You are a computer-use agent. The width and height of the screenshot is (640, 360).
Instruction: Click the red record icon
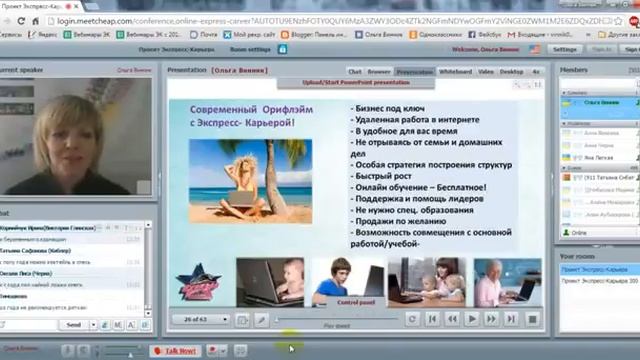[x=212, y=351]
